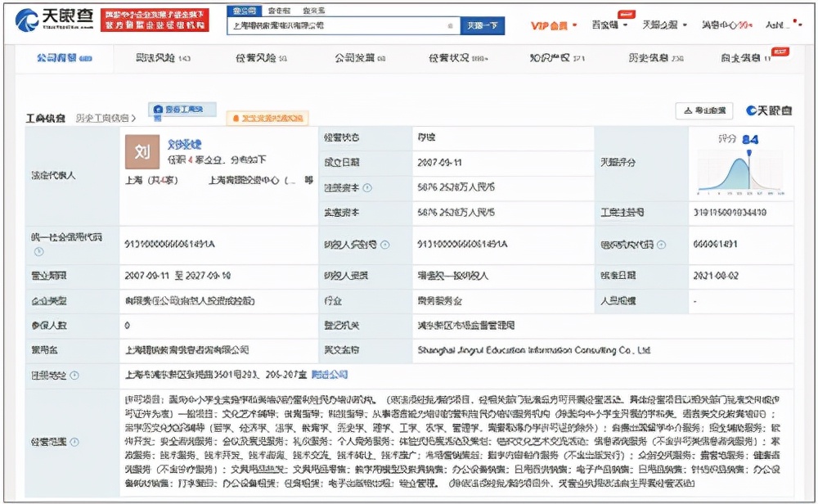
Task: Click the 导出数据 export button
Action: [704, 110]
